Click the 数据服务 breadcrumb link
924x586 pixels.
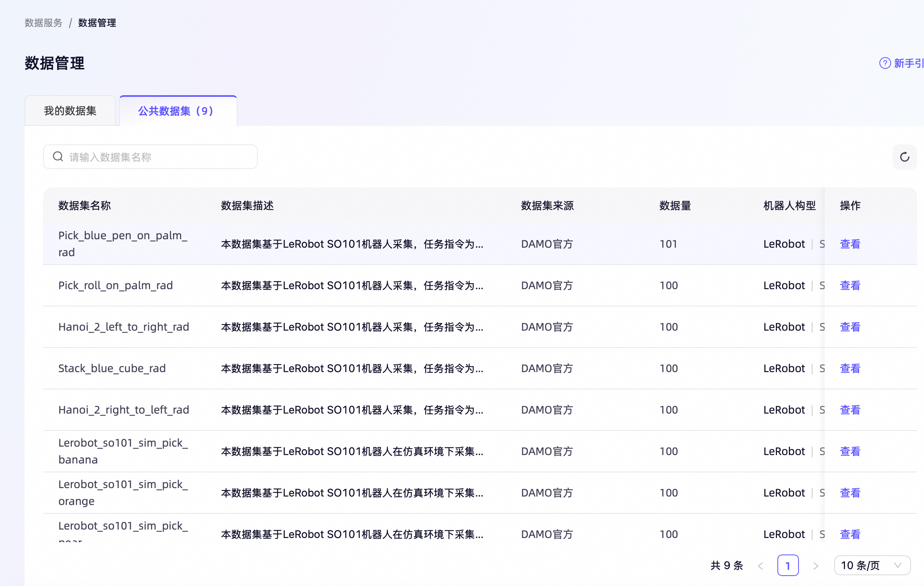tap(43, 23)
